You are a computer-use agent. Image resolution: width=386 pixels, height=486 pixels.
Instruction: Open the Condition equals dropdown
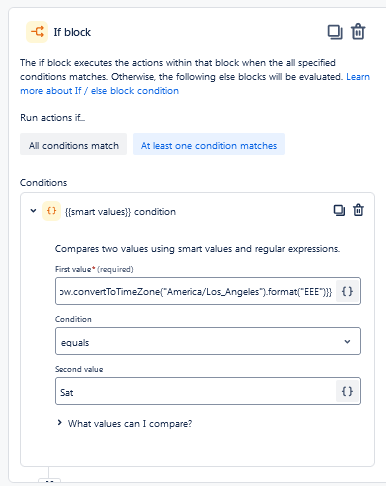pos(208,341)
